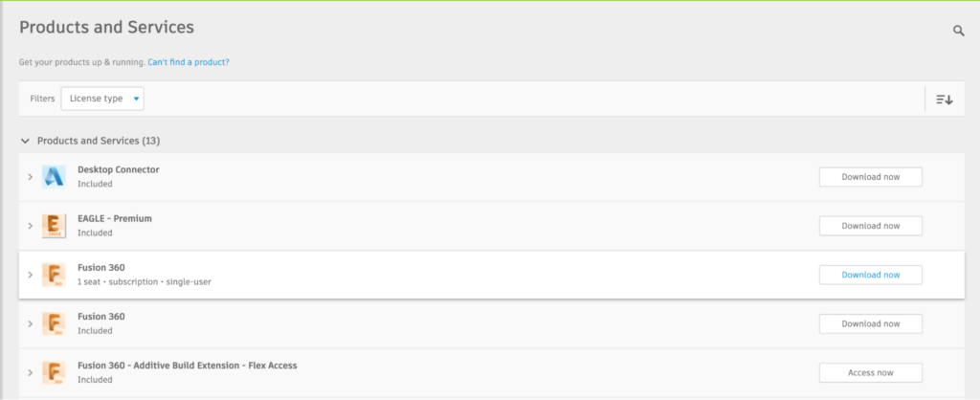Expand the Desktop Connector row
Screen dimensions: 980x400
click(30, 177)
